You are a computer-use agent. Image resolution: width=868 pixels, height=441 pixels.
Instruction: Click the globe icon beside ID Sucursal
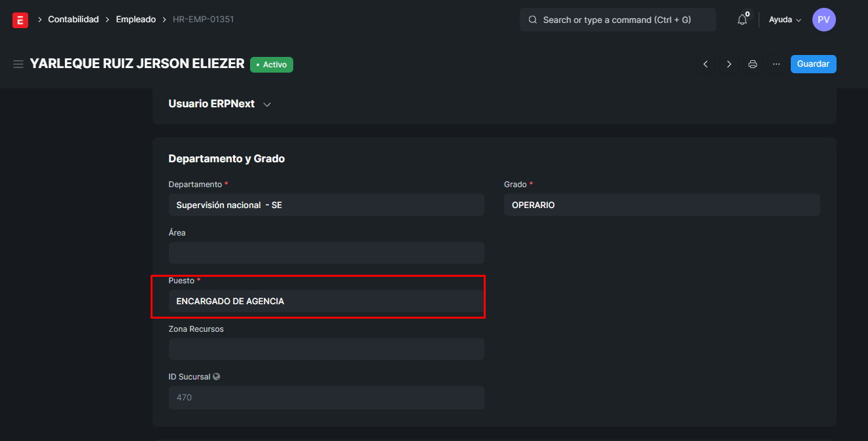[x=217, y=377]
